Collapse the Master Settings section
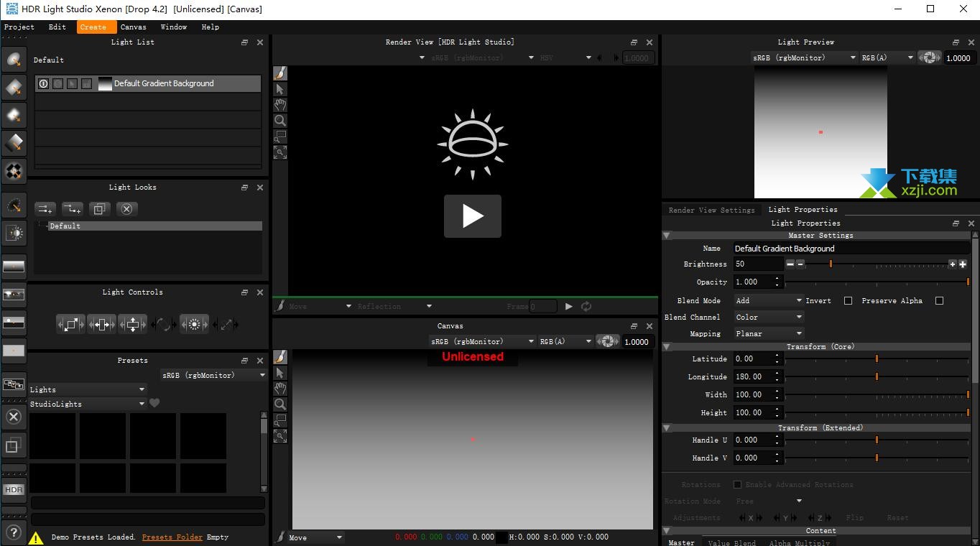Image resolution: width=980 pixels, height=546 pixels. point(666,235)
